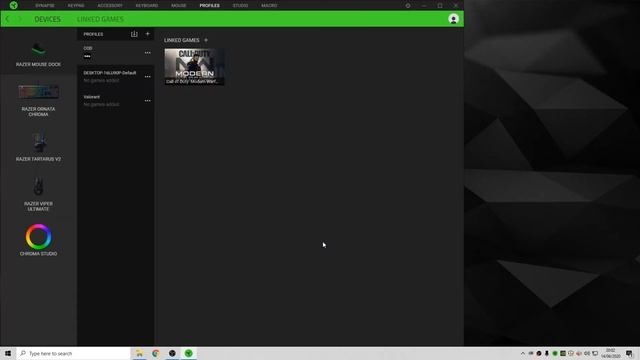Click the taskbar search box
This screenshot has height=360, width=640.
pyautogui.click(x=73, y=353)
